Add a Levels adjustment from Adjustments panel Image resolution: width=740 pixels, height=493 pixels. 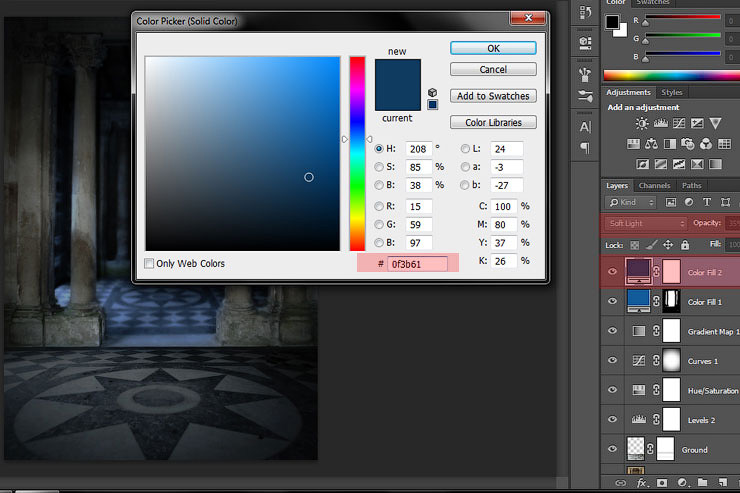(661, 123)
